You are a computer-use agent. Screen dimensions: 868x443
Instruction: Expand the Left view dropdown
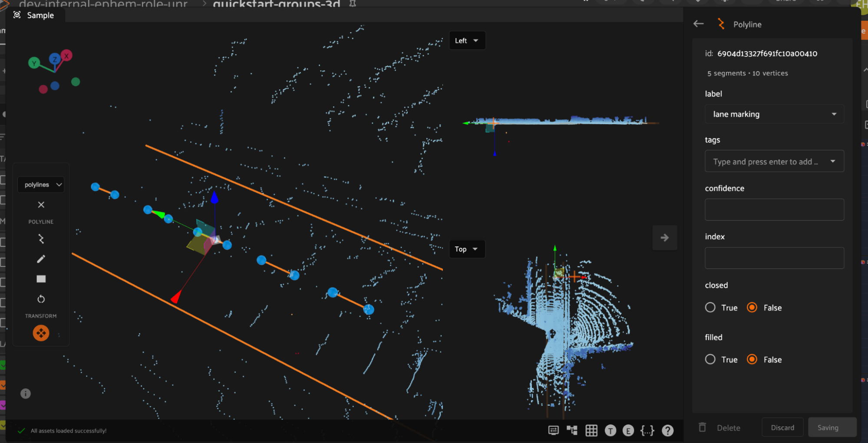click(467, 41)
